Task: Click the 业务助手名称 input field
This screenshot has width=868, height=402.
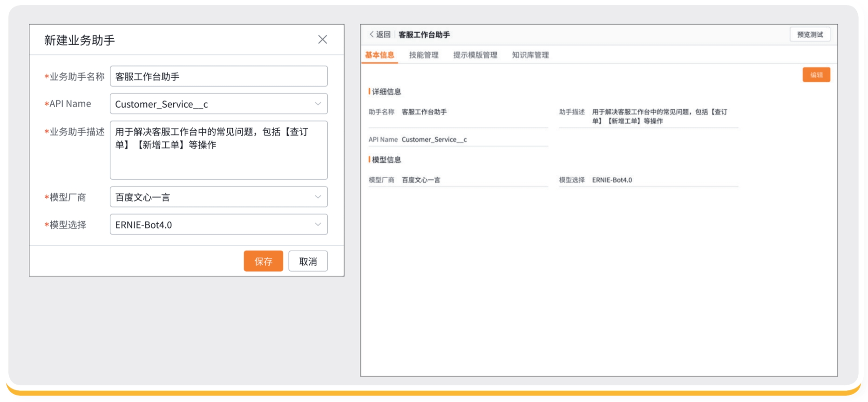Action: [x=218, y=76]
